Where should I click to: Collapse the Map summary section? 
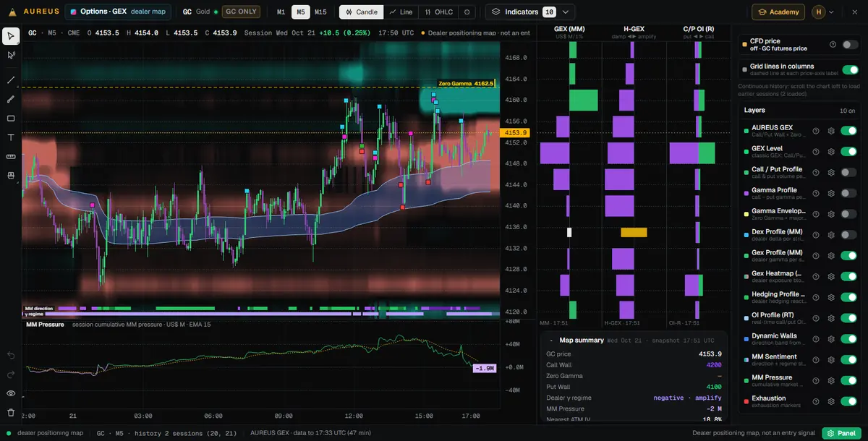click(551, 341)
